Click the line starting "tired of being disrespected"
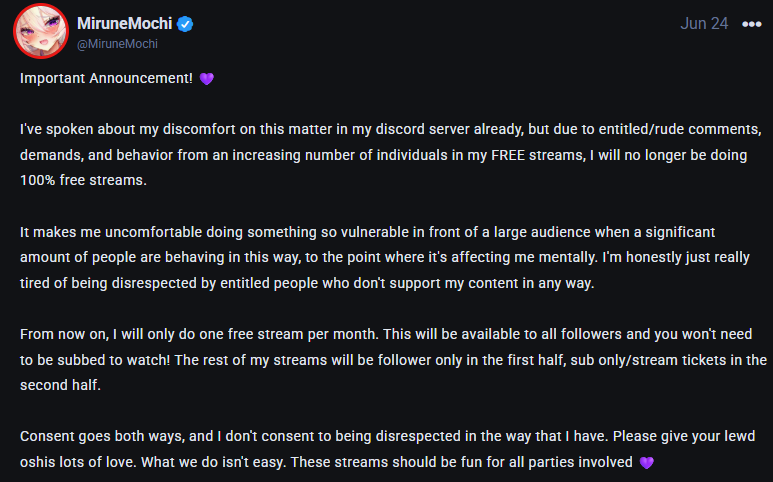 click(307, 283)
